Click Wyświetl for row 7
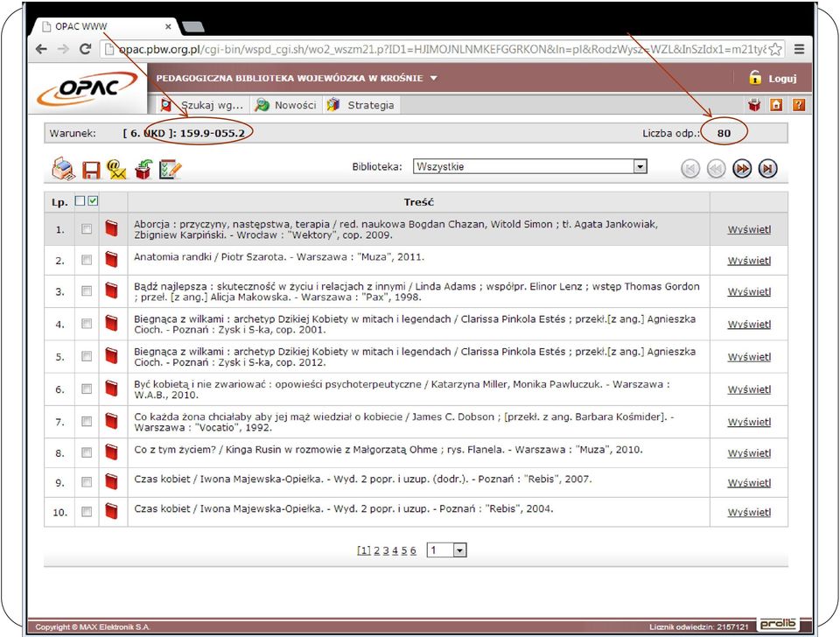Image resolution: width=840 pixels, height=637 pixels. (x=749, y=422)
